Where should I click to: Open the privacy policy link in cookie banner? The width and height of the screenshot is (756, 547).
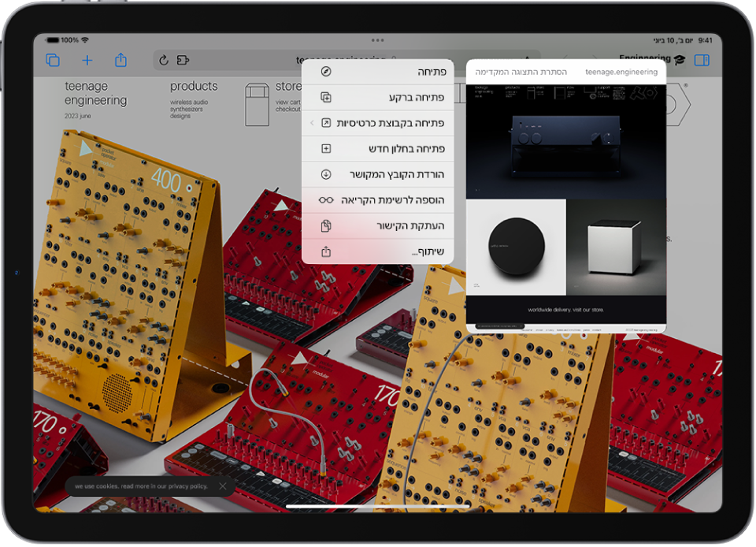[188, 486]
